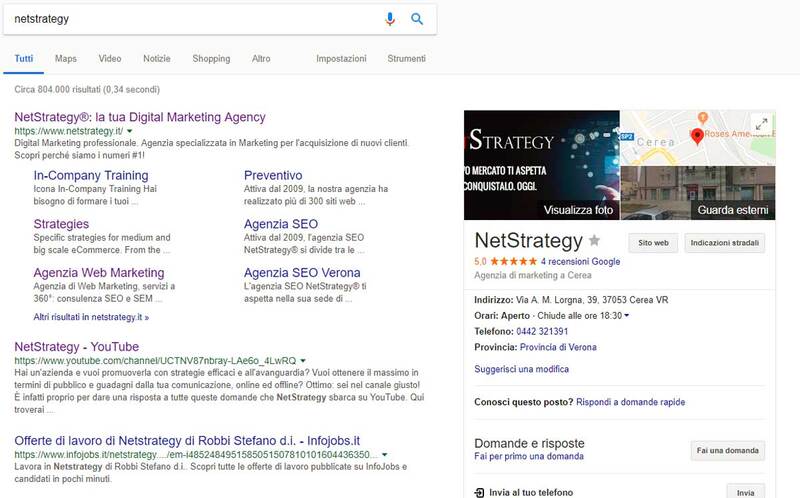The image size is (800, 498).
Task: Click Suggerisci una modifica
Action: click(x=521, y=369)
